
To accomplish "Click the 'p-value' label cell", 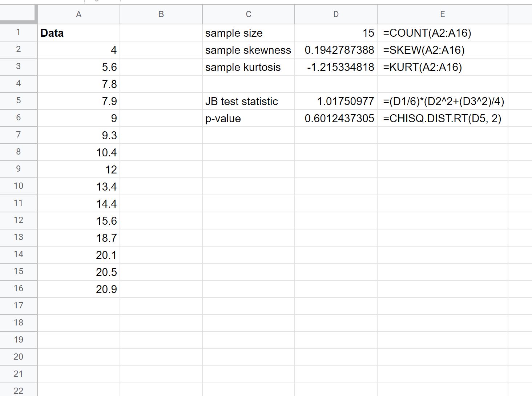I will pyautogui.click(x=249, y=118).
